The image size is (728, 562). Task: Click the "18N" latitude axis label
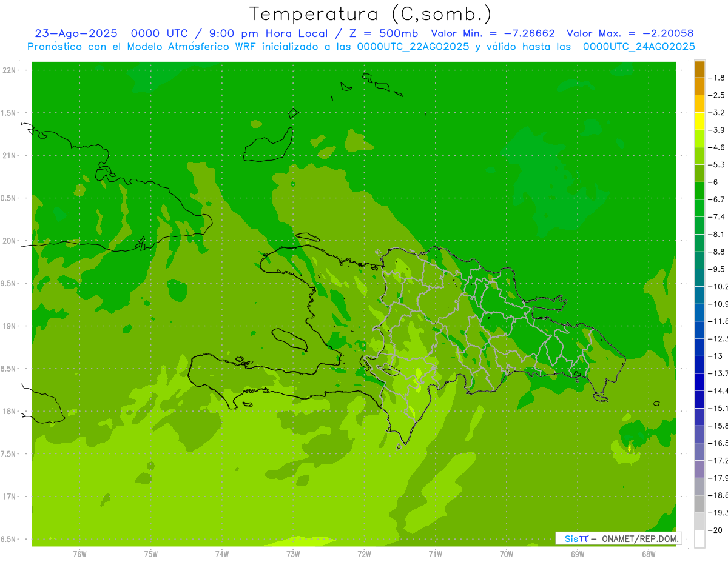point(9,411)
